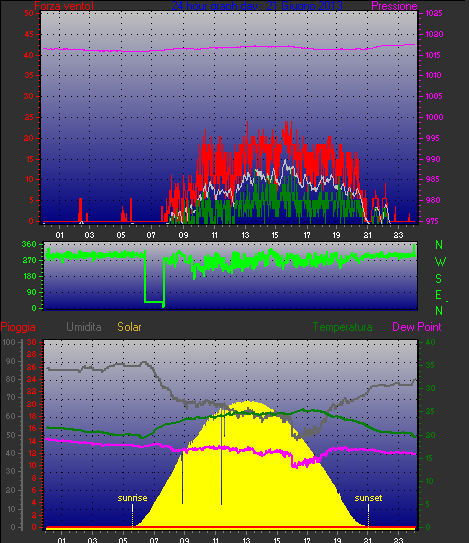Click the S compass direction letter
This screenshot has height=543, width=469.
439,278
